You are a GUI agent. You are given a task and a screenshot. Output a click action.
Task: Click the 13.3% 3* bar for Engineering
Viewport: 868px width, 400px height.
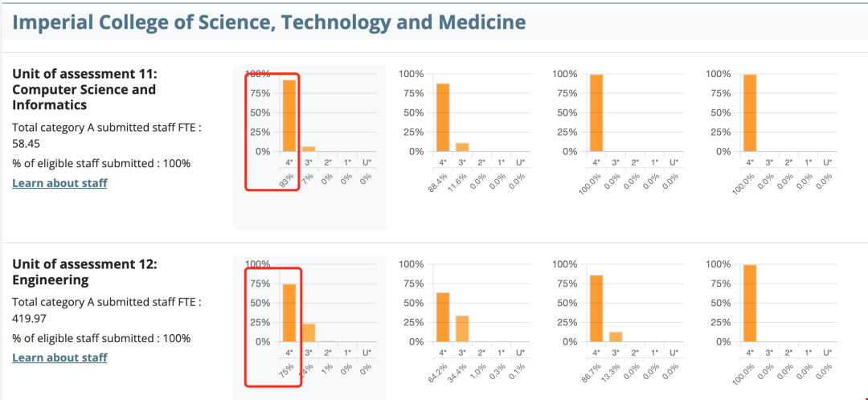point(616,337)
